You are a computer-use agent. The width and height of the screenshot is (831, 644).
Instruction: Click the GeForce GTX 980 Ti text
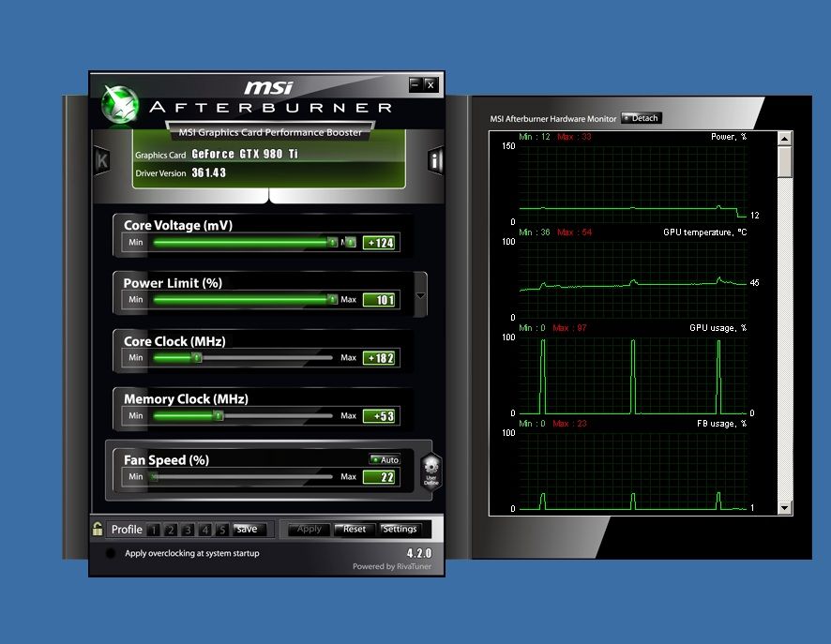[x=245, y=154]
